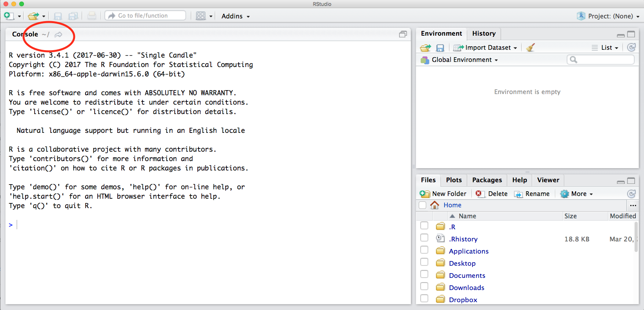Check the Documents folder checkbox
The image size is (644, 310).
pyautogui.click(x=424, y=274)
